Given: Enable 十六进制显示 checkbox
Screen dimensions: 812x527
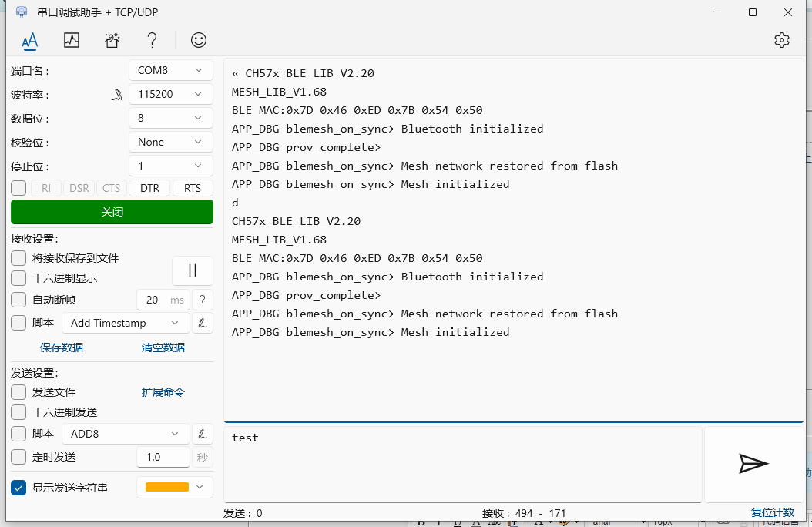Looking at the screenshot, I should click(x=18, y=278).
